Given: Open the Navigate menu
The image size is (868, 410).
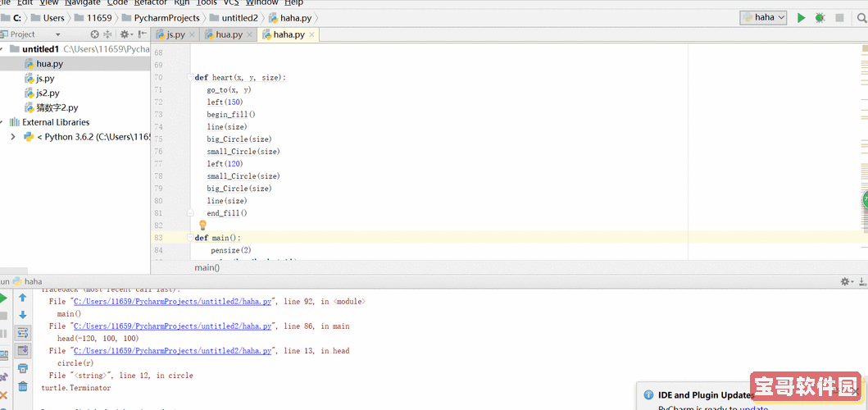Looking at the screenshot, I should [x=83, y=2].
